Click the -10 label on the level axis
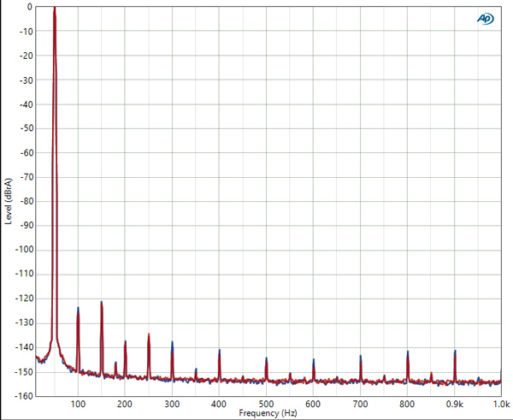This screenshot has height=420, width=513. 27,32
